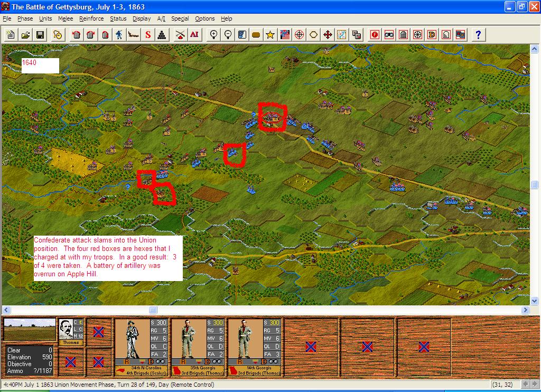Toggle the orange D disrupted-units highlight
541x392 pixels.
[x=432, y=34]
